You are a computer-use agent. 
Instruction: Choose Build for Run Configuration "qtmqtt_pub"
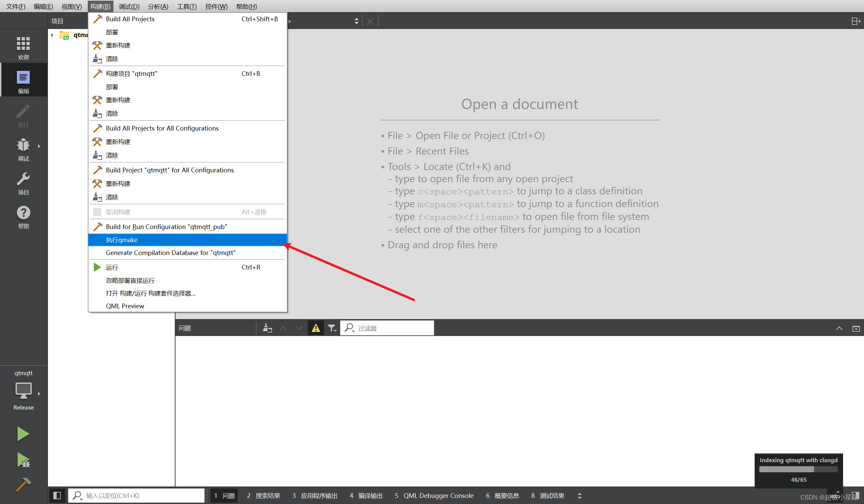(187, 226)
